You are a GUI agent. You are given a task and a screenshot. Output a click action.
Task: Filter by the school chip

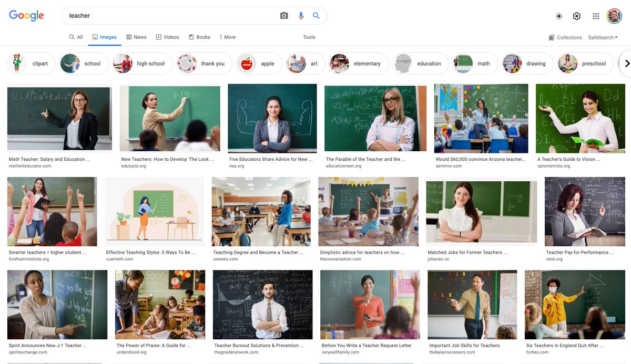[84, 64]
